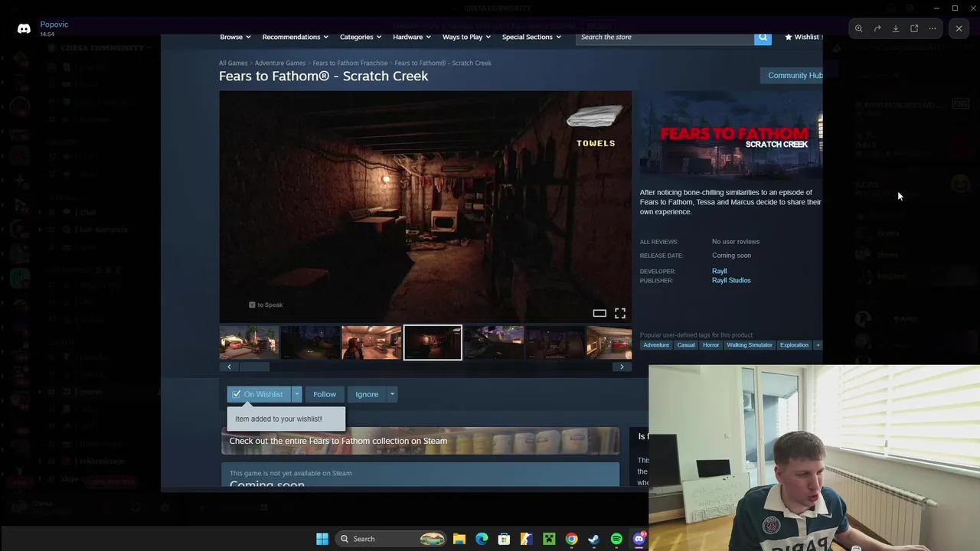Click the forward arrow icon in viewer toolbar
Viewport: 980px width, 551px height.
pos(877,28)
